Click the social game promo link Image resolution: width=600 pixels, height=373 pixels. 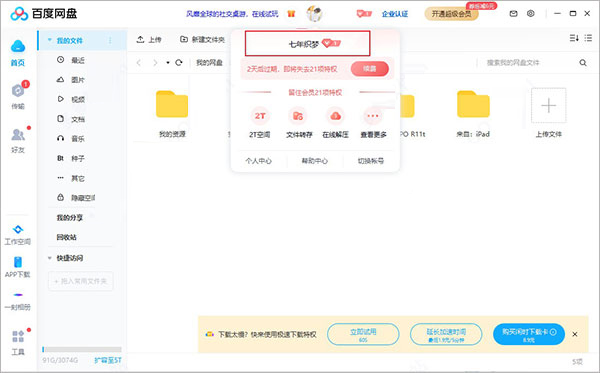pos(232,14)
